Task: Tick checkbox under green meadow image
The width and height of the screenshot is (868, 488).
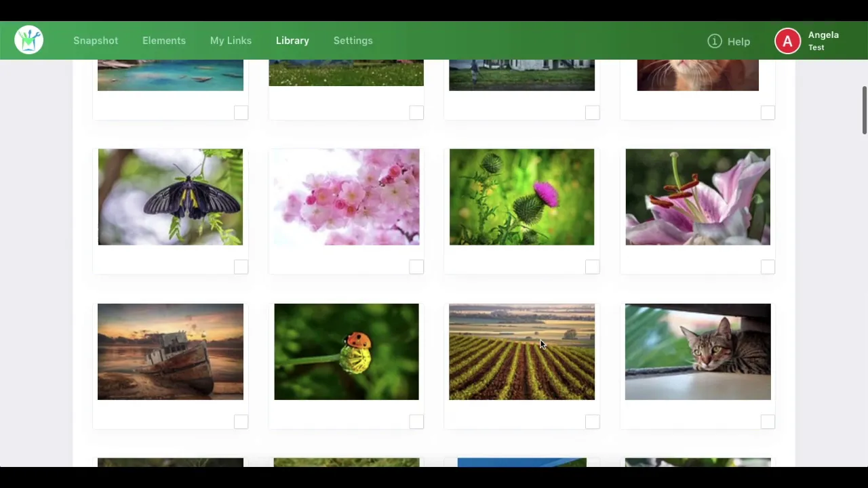Action: [416, 113]
